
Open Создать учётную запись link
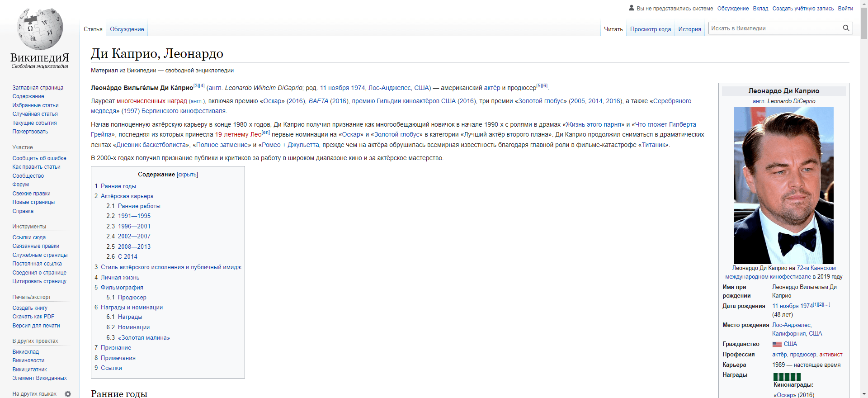tap(803, 8)
